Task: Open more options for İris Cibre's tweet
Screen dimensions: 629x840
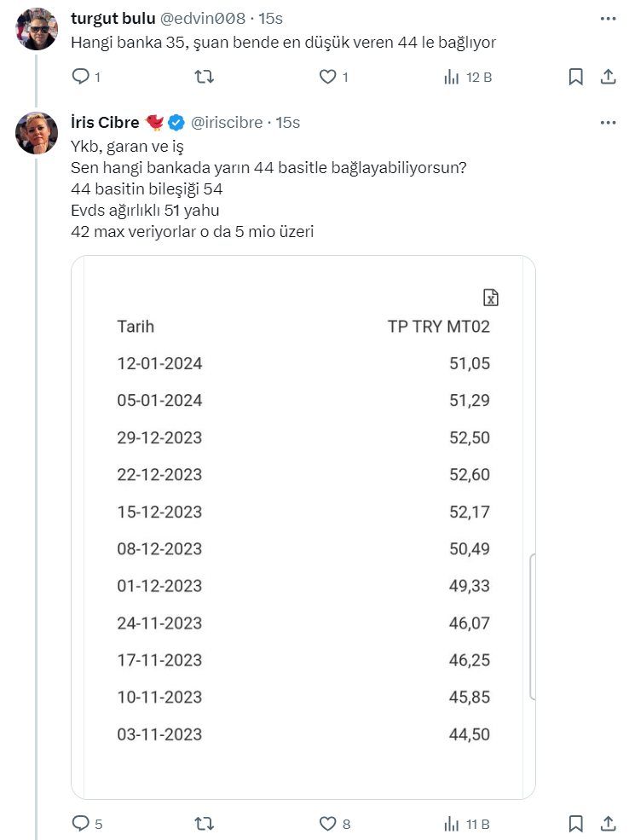Action: 608,123
